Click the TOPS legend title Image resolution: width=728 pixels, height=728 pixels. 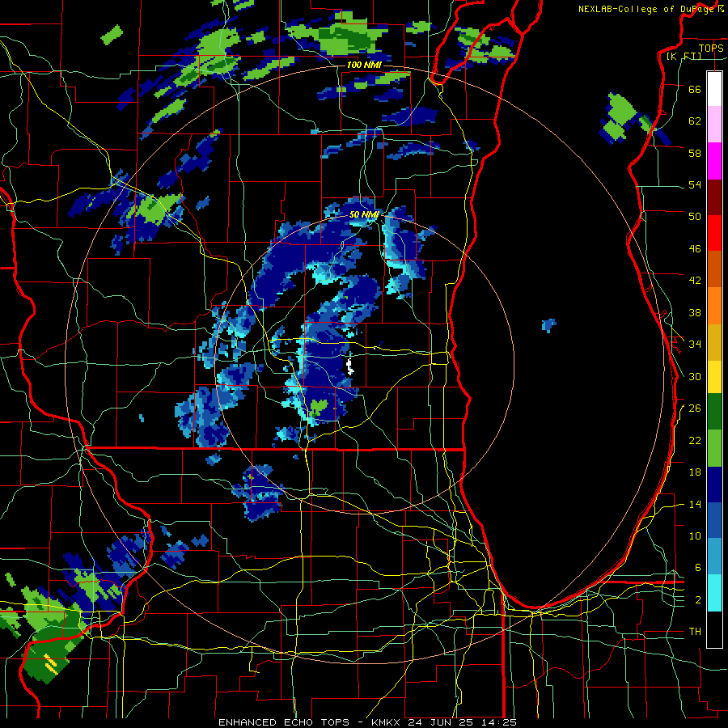click(x=711, y=48)
